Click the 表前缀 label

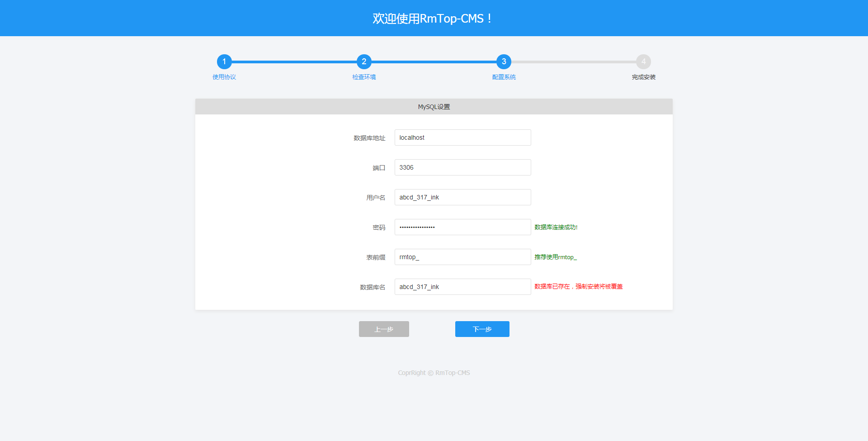(x=376, y=257)
